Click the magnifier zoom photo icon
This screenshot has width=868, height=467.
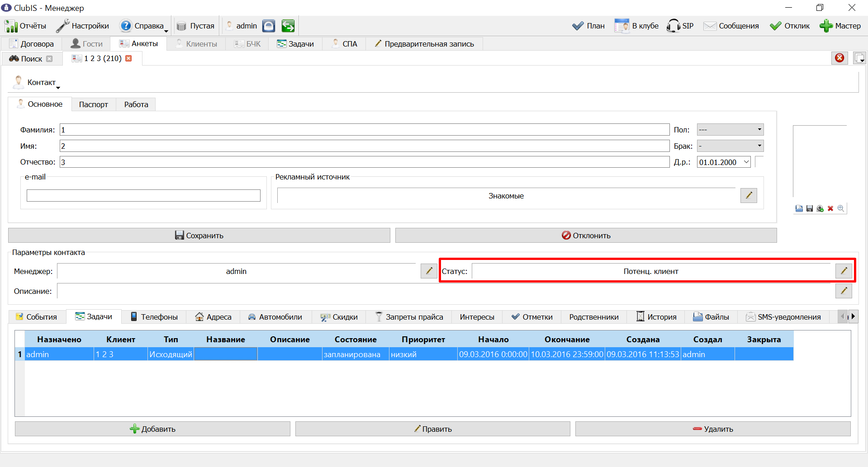pyautogui.click(x=841, y=208)
